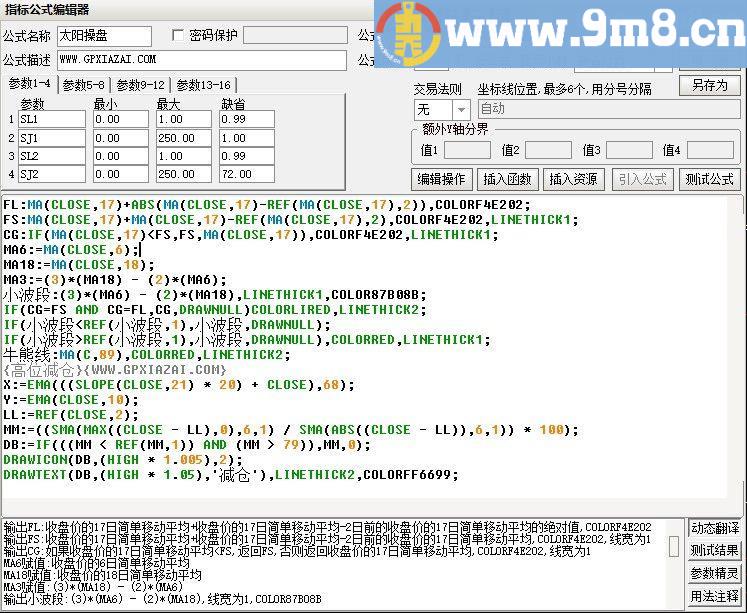Click the 测试公式 button
Viewport: 747px width, 613px height.
click(709, 179)
